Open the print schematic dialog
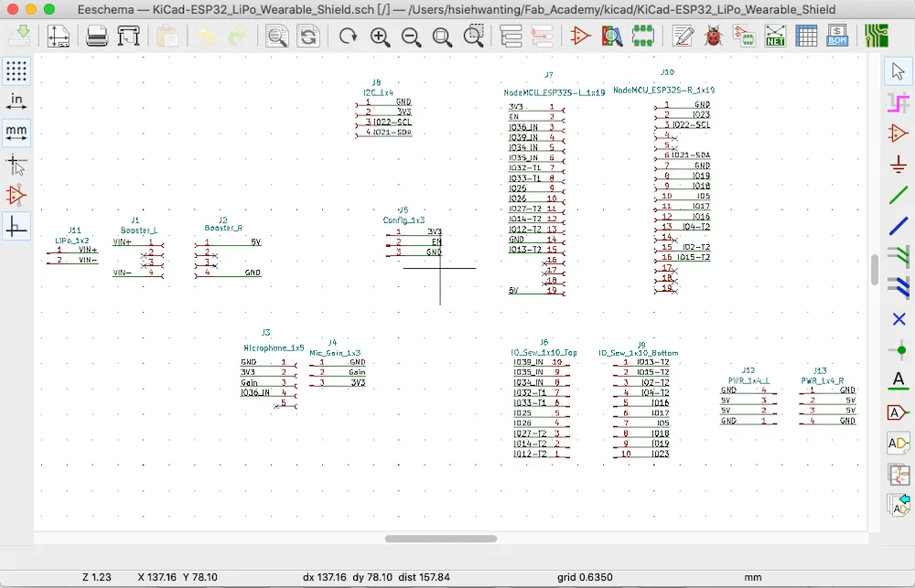This screenshot has width=915, height=588. click(x=95, y=36)
